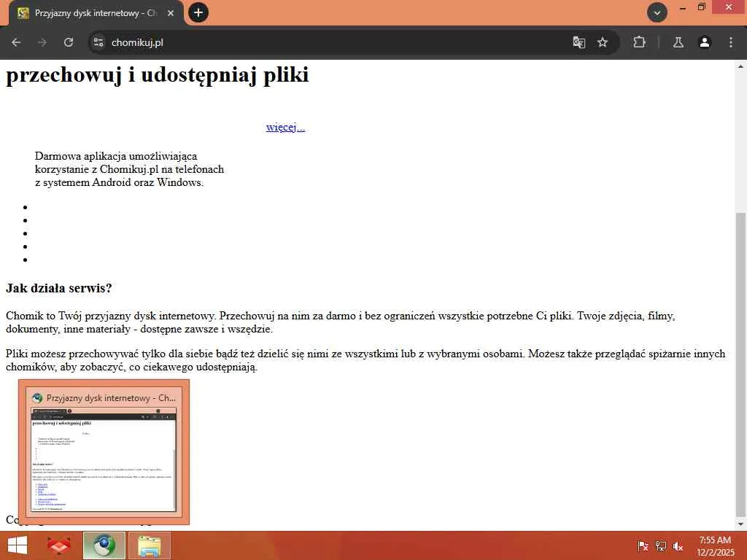The image size is (747, 560).
Task: Open Chrome Labs flask icon
Action: tap(678, 42)
